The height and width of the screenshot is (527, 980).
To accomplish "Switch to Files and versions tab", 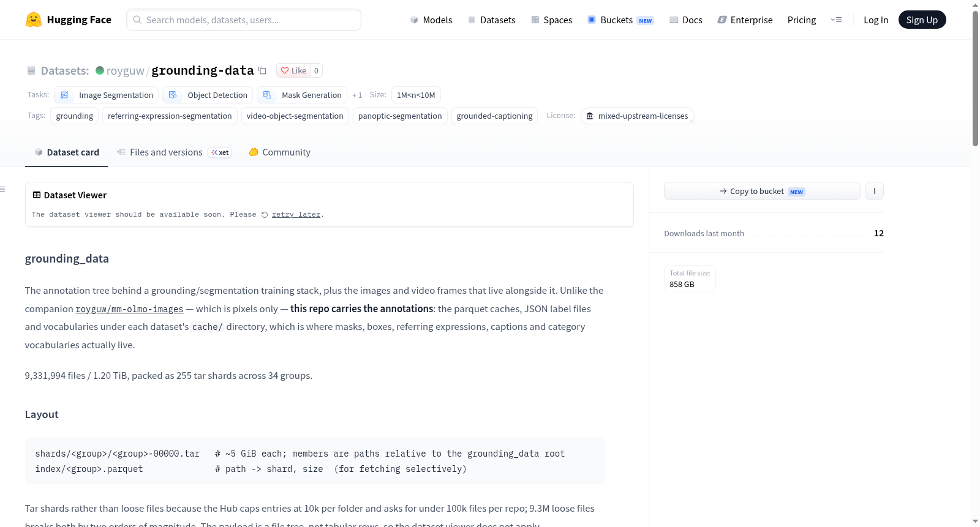I will 174,152.
